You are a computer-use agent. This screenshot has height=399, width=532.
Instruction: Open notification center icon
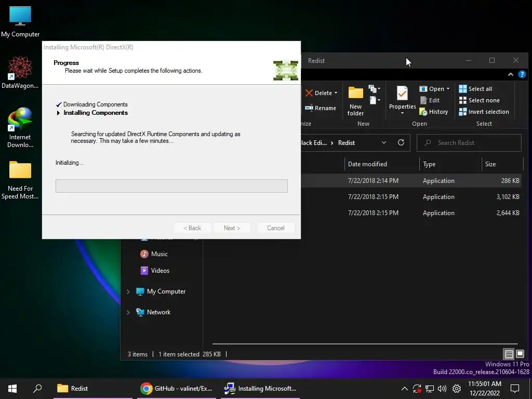(x=515, y=389)
